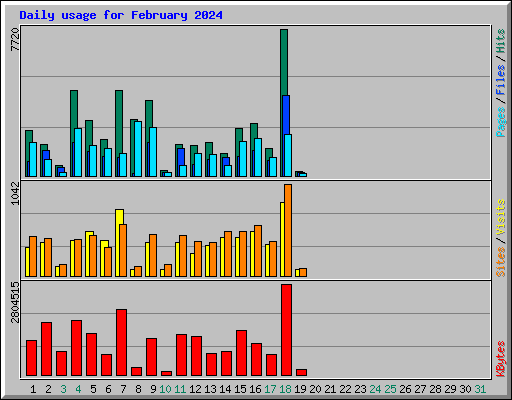This screenshot has width=512, height=400.
Task: Click the 'Daily usage for February 2024' title
Action: [121, 15]
